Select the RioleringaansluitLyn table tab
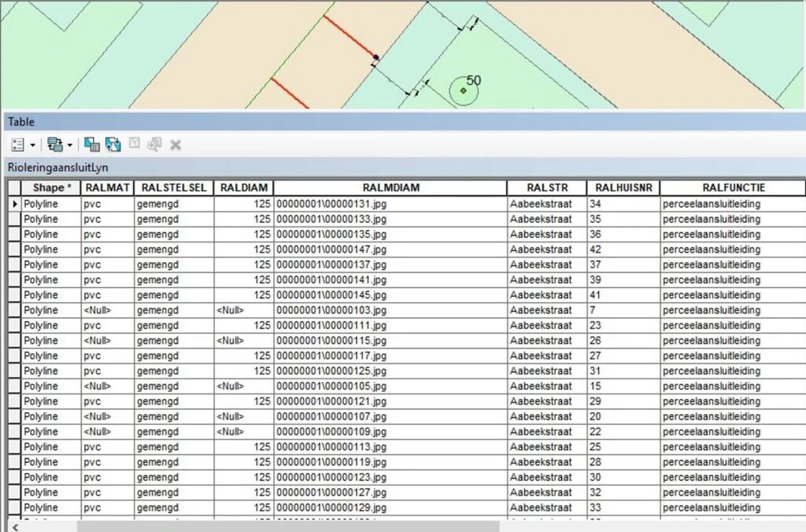 click(57, 168)
